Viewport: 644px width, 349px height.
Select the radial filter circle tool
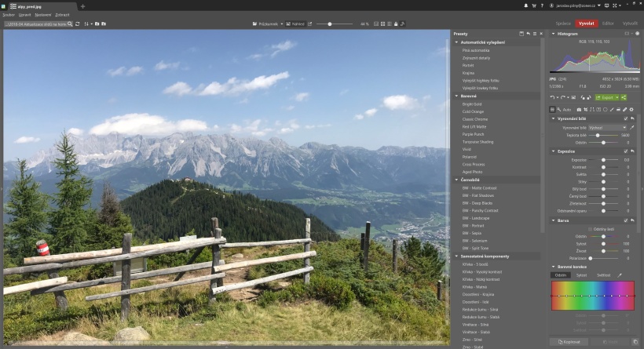pyautogui.click(x=605, y=110)
